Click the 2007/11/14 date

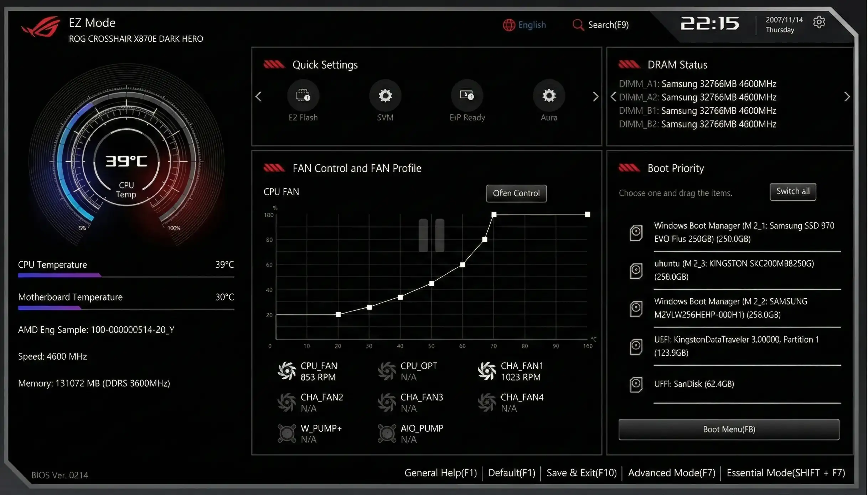784,20
